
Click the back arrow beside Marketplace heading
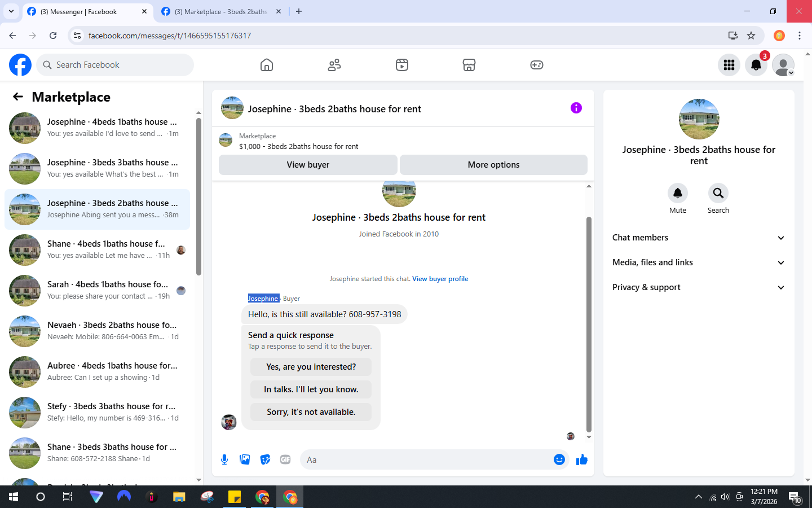point(18,97)
